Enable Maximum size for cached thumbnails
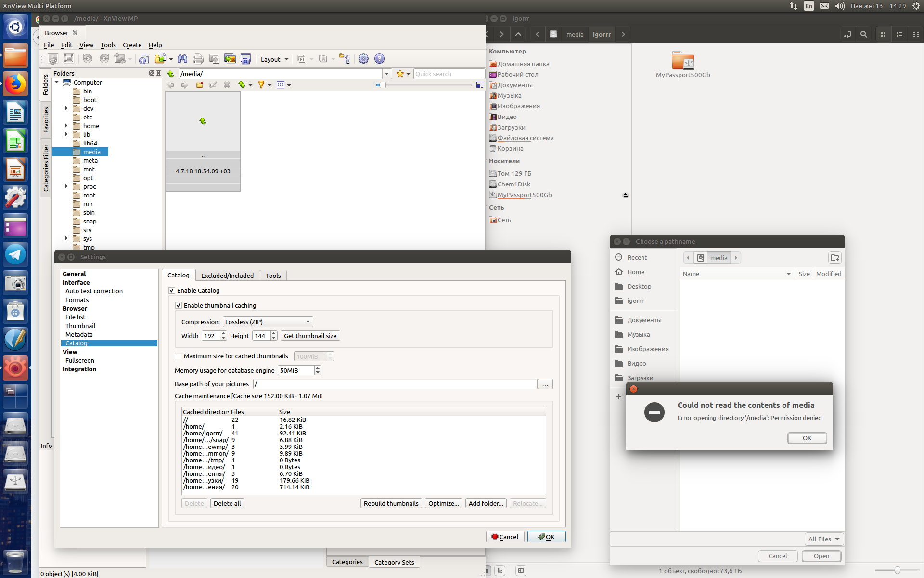The width and height of the screenshot is (924, 578). coord(179,356)
